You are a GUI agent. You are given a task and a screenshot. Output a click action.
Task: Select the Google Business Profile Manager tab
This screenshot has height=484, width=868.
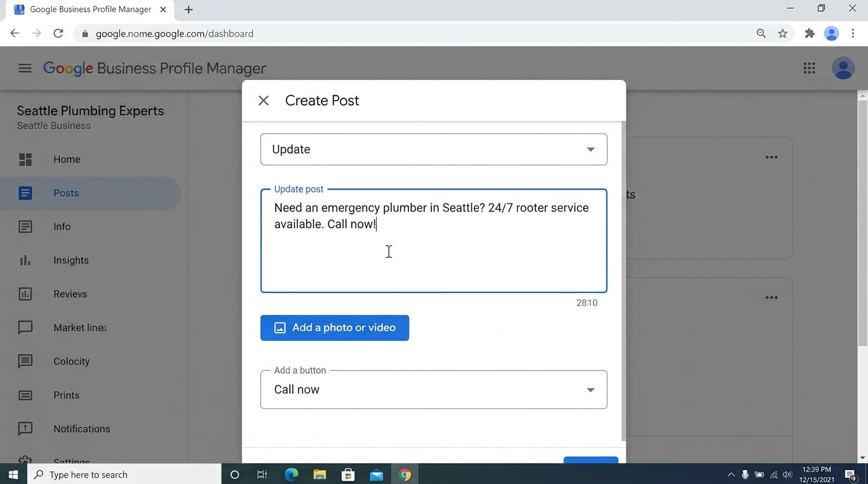[x=91, y=9]
